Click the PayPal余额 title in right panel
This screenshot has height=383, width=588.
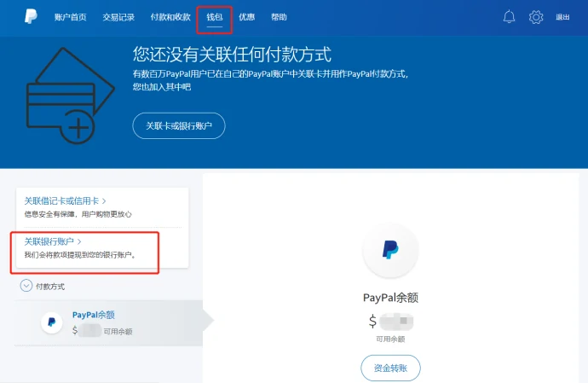click(390, 298)
